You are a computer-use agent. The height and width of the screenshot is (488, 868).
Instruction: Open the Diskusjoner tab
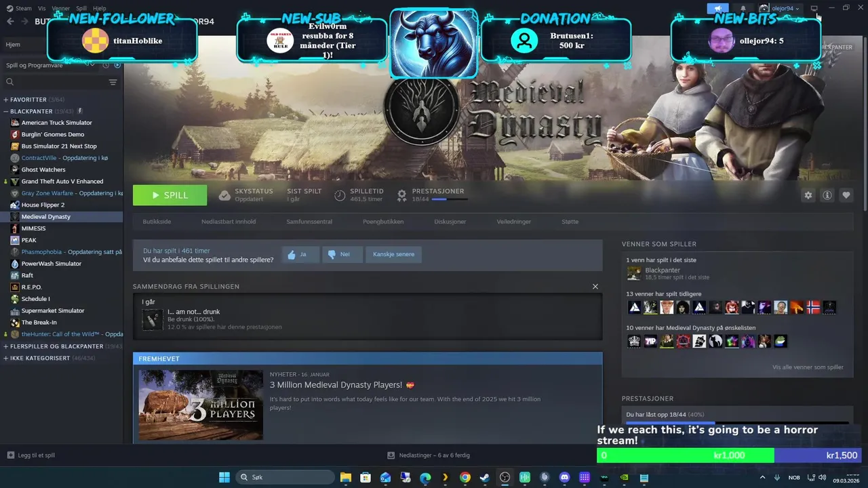coord(450,222)
